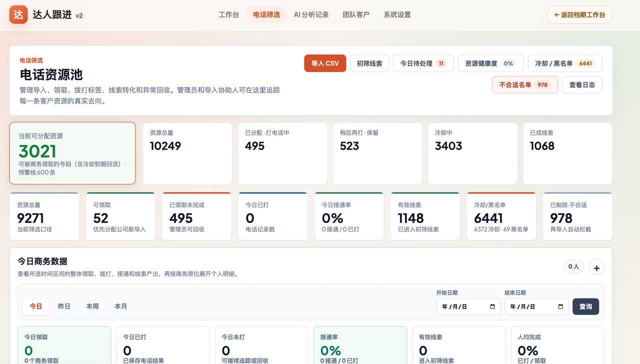Image resolution: width=640 pixels, height=364 pixels.
Task: Click the 电话资源池 heading
Action: (51, 75)
